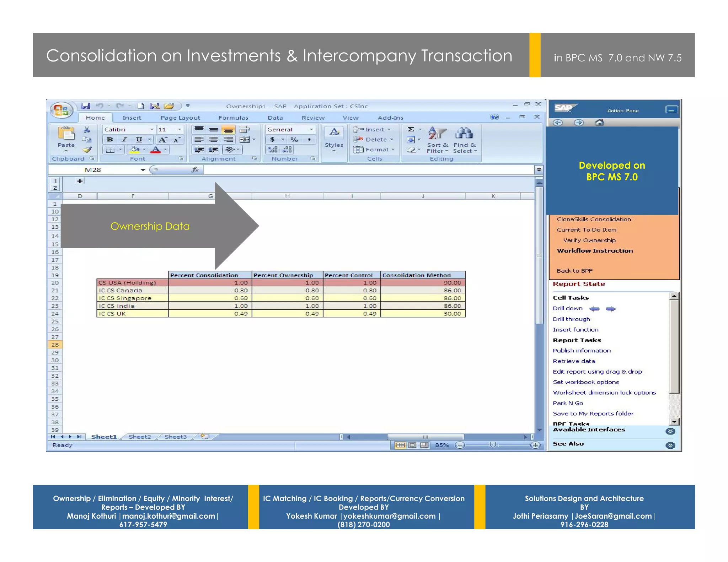Cut selection with scissors icon

[x=87, y=130]
